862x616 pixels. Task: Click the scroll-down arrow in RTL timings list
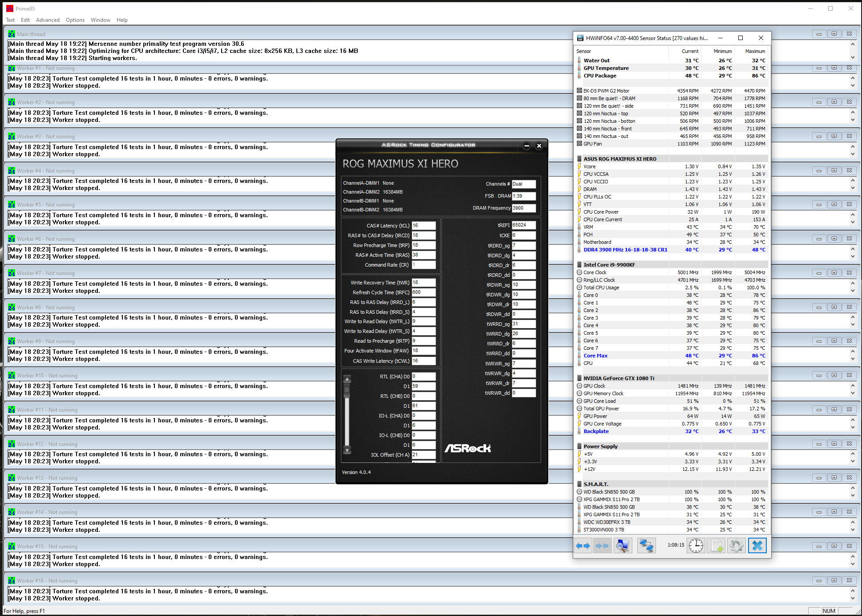coord(347,450)
